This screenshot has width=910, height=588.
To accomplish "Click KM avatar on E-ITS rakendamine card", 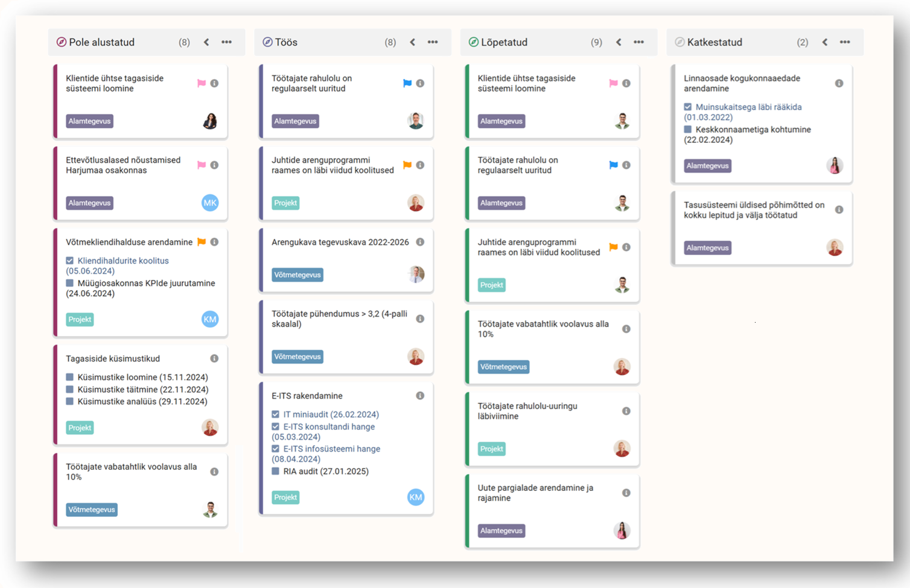I will pyautogui.click(x=416, y=497).
